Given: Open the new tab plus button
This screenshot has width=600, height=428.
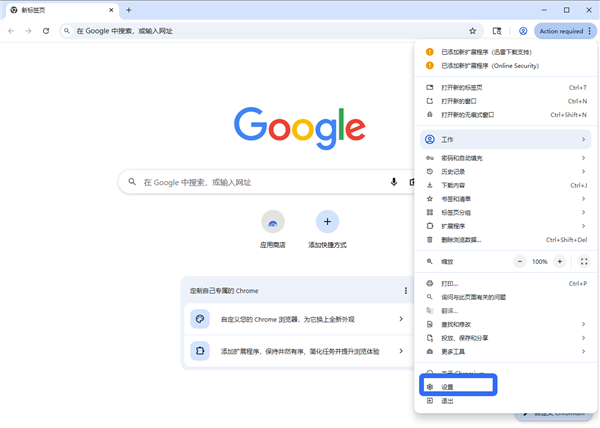Looking at the screenshot, I should point(129,10).
